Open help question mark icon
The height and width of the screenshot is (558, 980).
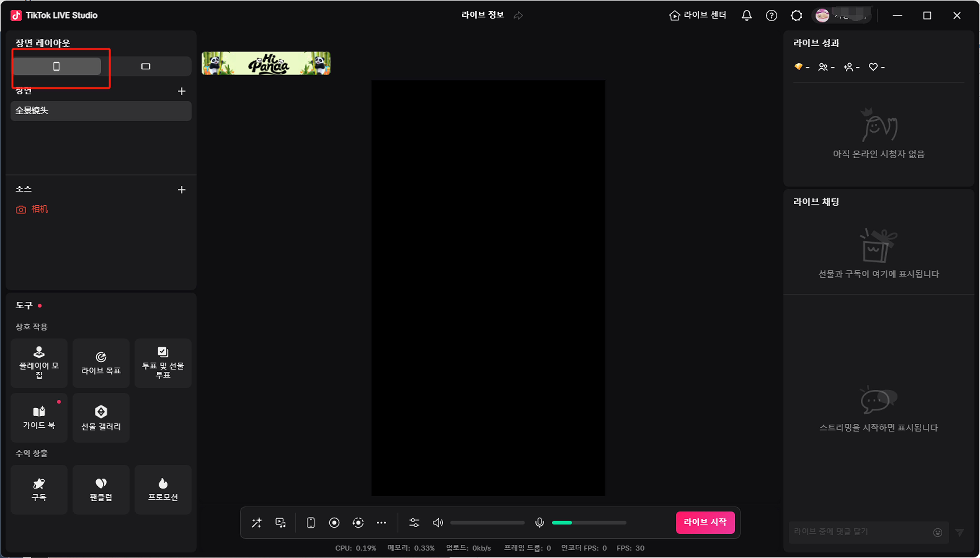click(771, 15)
